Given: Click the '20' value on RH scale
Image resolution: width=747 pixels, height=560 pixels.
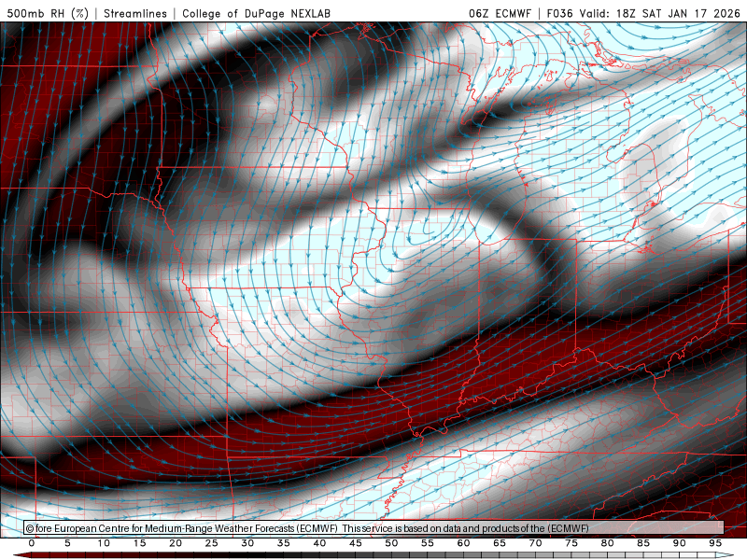Looking at the screenshot, I should coord(176,543).
